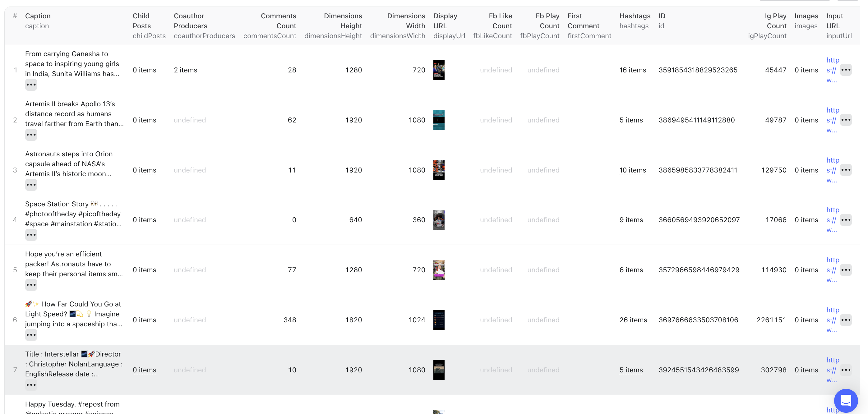Open 5 items hashtags in Interstellar row
The image size is (868, 414).
(x=631, y=370)
